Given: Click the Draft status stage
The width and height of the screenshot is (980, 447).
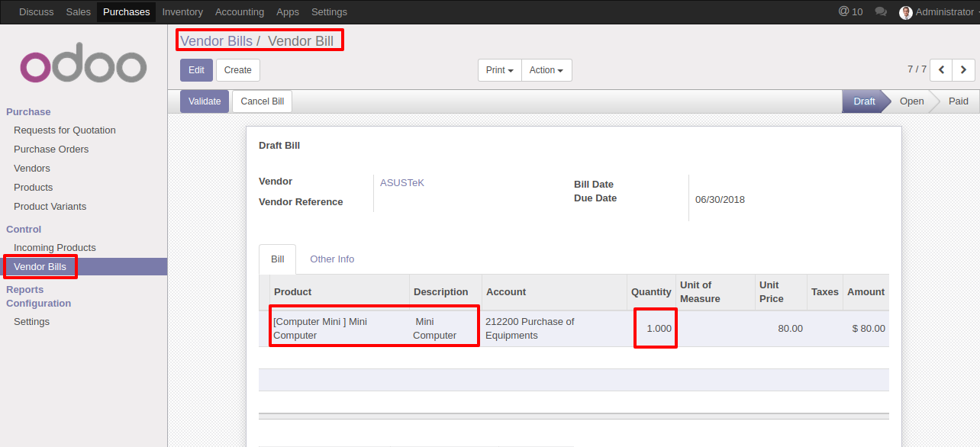Looking at the screenshot, I should pos(864,101).
